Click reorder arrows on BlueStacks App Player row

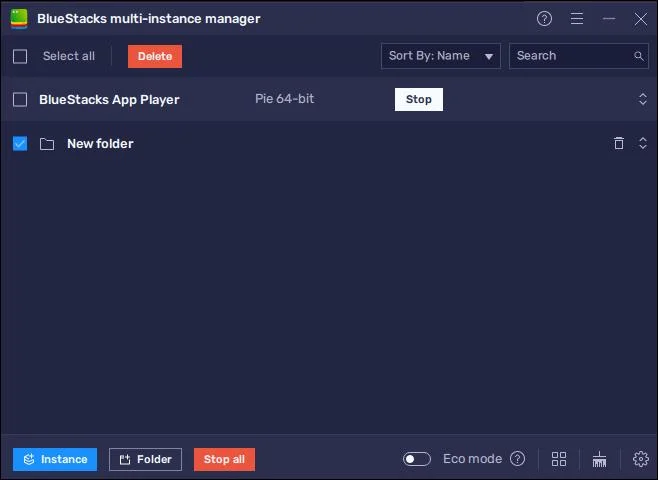[x=642, y=99]
